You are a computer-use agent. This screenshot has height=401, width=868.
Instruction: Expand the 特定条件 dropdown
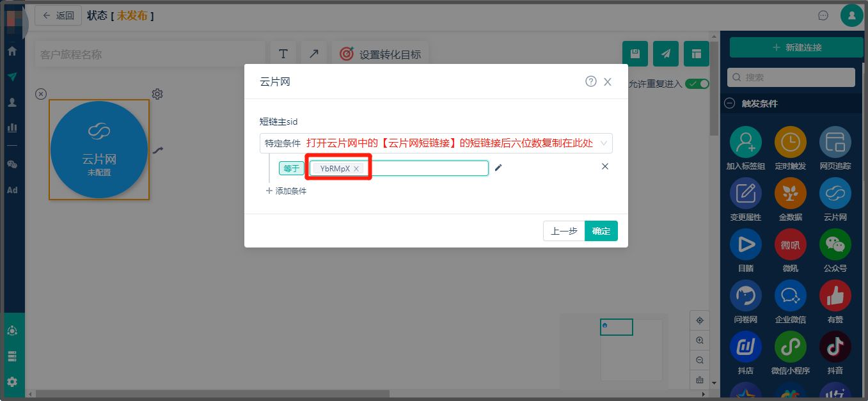pyautogui.click(x=436, y=143)
